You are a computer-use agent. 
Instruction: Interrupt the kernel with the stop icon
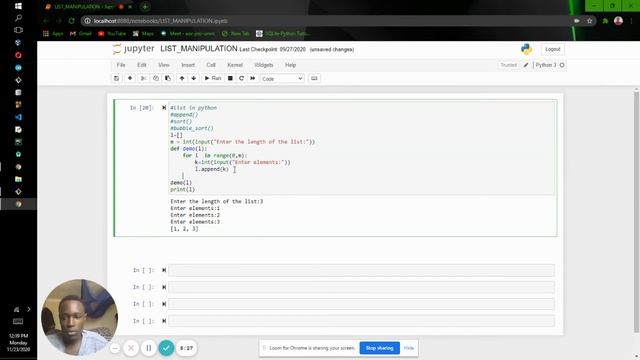[x=230, y=78]
